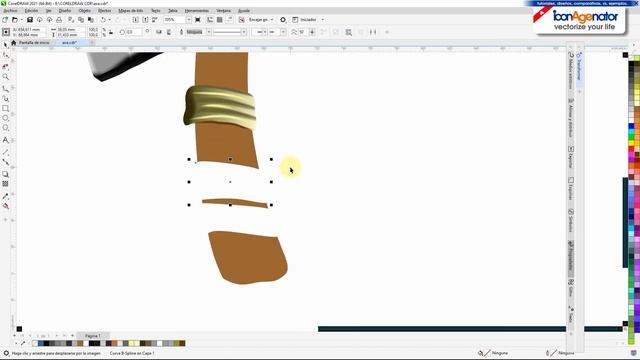Open the Options gear icon
Screen dimensions: 640x360
coord(283,20)
